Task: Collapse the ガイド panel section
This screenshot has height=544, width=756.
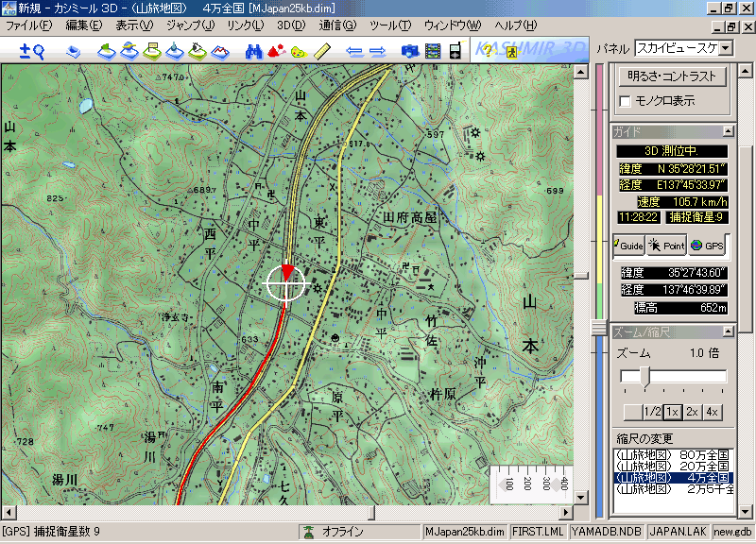Action: tap(728, 131)
